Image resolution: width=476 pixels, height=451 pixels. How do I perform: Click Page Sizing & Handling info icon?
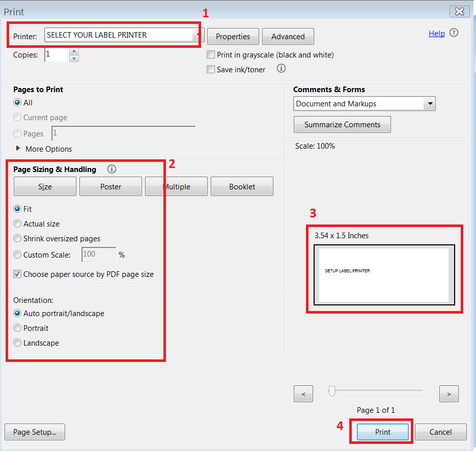point(112,170)
